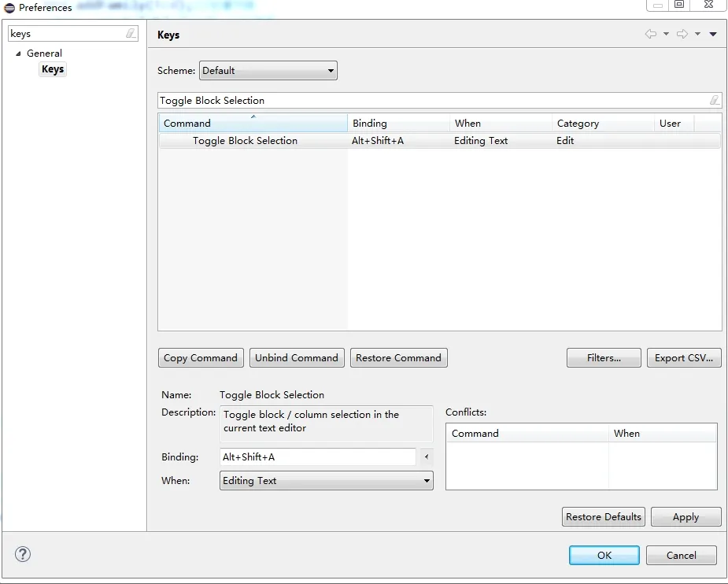The image size is (728, 584).
Task: Open the help question mark icon
Action: pos(23,554)
